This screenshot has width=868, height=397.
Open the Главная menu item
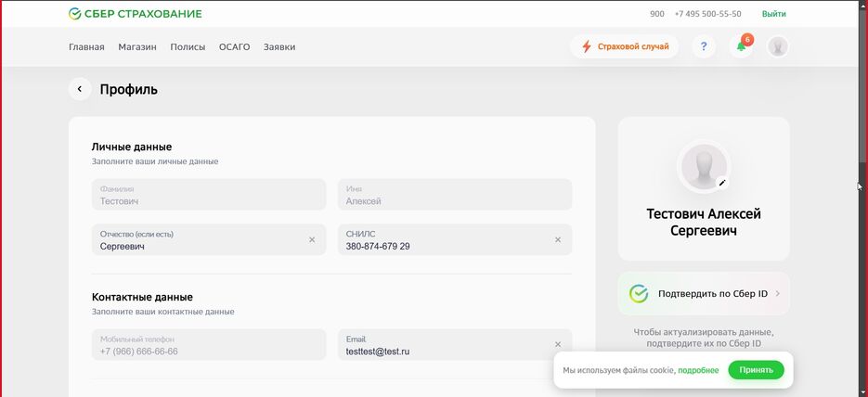pos(86,46)
